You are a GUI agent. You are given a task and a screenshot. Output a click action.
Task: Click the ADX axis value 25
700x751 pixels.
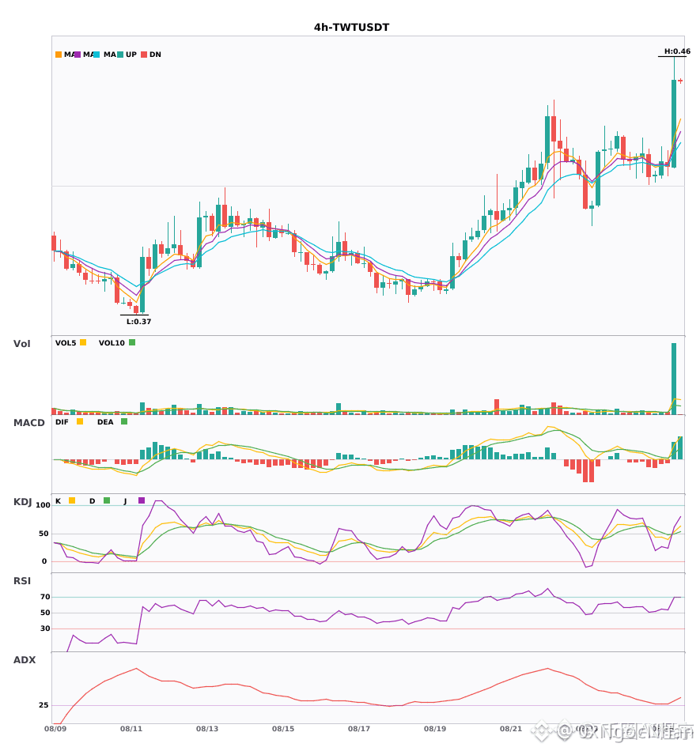[44, 705]
